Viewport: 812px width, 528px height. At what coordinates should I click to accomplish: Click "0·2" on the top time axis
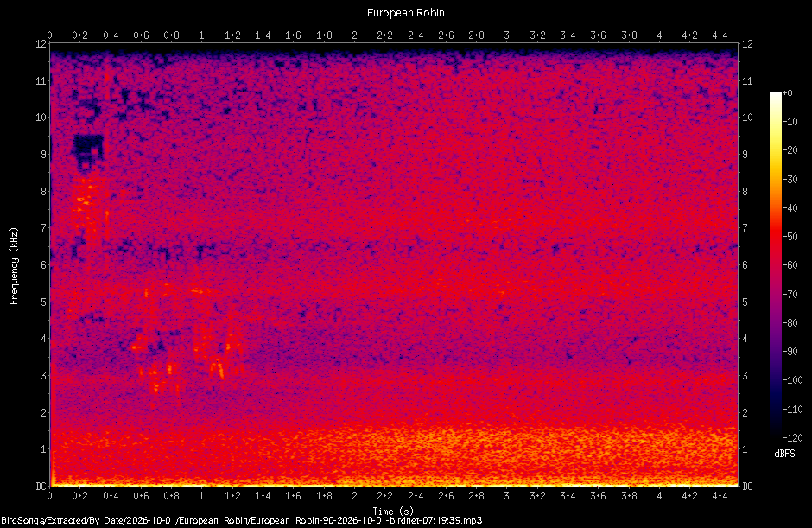80,35
